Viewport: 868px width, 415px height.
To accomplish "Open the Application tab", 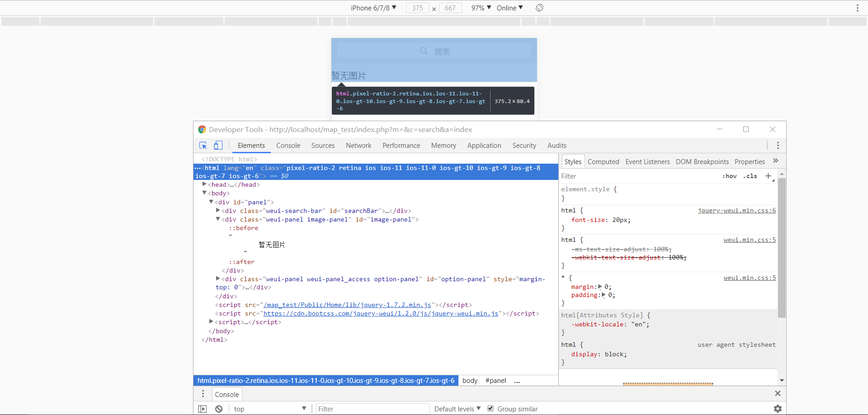I will [x=484, y=146].
